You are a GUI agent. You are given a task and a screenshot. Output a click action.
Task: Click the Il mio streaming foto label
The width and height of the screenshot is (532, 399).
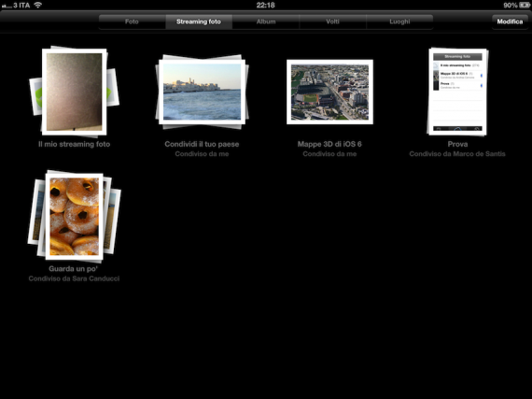(x=75, y=144)
